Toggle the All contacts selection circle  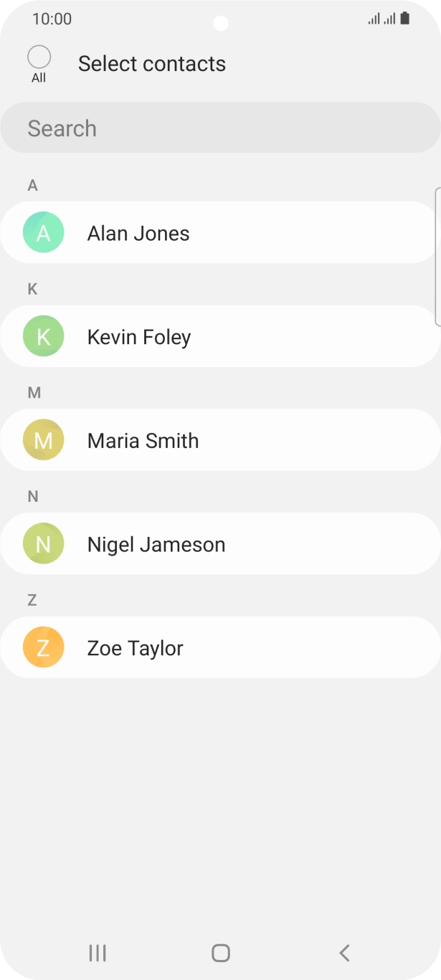coord(39,57)
